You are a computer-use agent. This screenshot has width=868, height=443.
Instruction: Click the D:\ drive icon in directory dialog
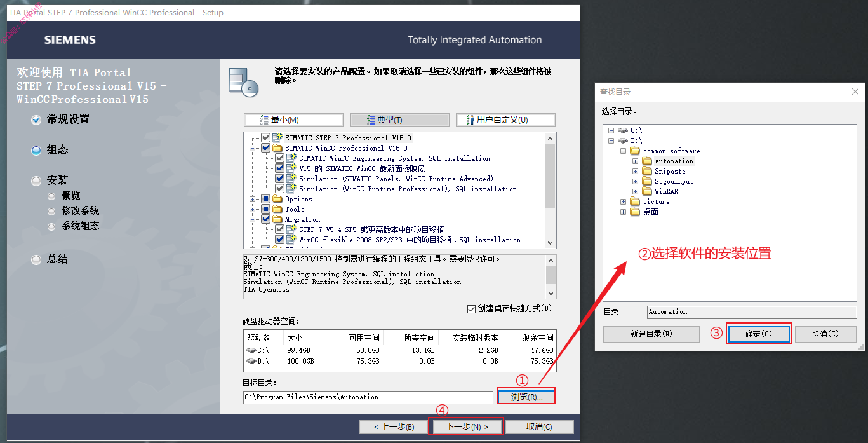pyautogui.click(x=623, y=140)
